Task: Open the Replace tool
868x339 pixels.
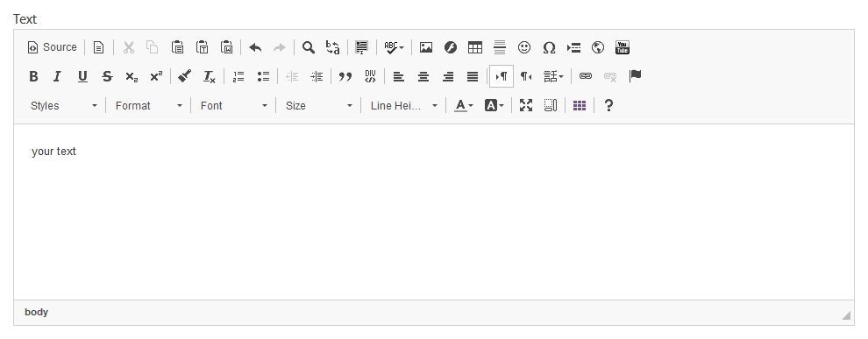Action: point(332,47)
